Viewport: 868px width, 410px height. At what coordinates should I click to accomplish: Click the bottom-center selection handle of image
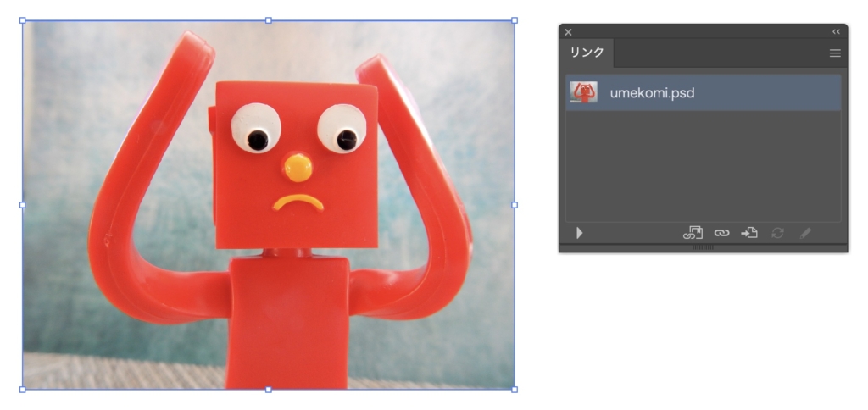coord(269,390)
